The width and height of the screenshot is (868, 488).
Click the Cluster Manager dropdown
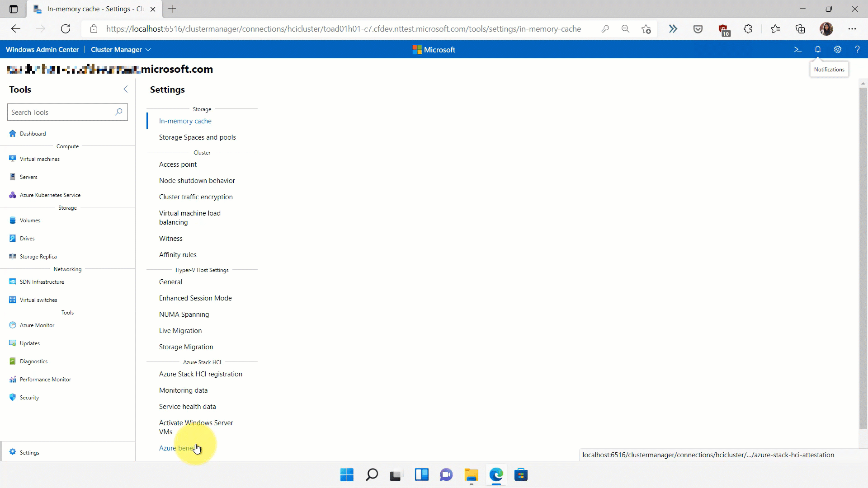pos(120,49)
